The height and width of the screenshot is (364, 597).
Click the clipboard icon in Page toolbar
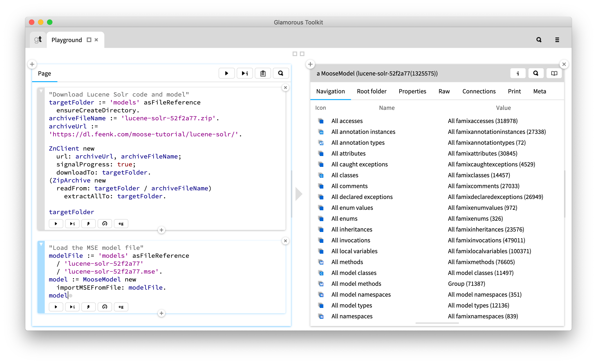click(x=263, y=73)
